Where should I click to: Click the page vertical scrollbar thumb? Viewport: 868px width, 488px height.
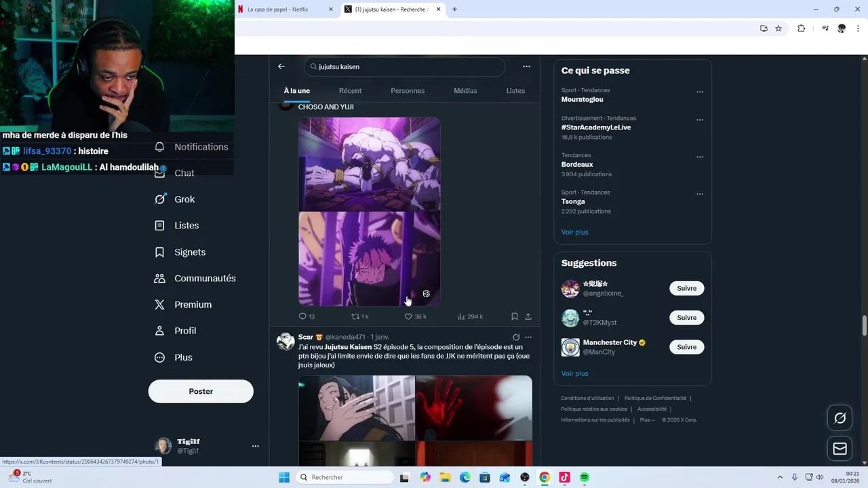864,325
